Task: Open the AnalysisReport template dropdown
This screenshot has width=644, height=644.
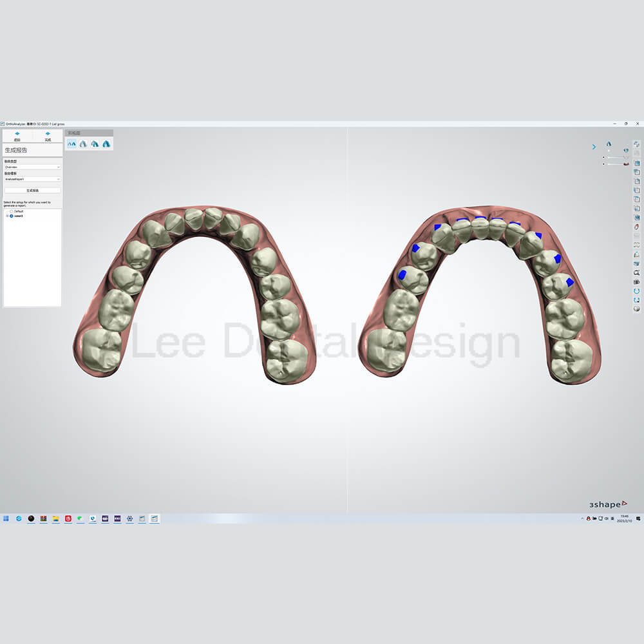Action: point(32,179)
